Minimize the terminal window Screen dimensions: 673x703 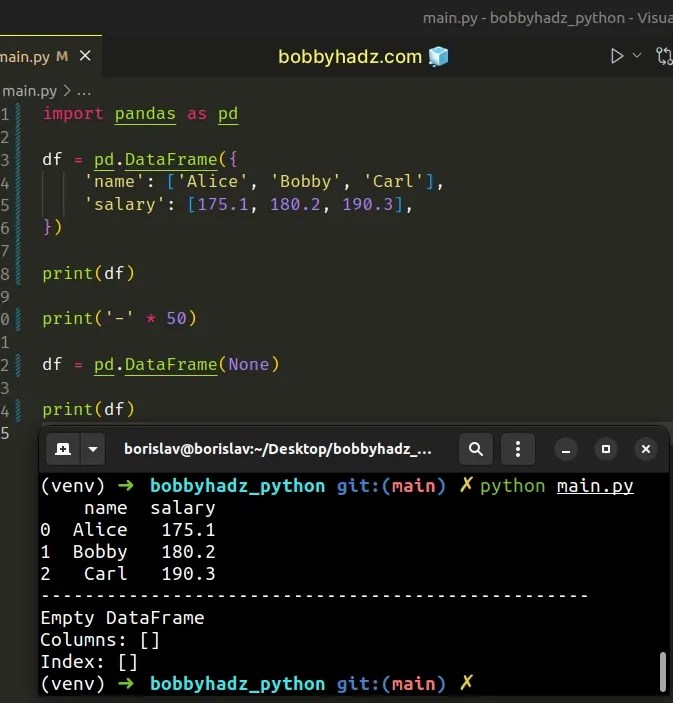[566, 449]
